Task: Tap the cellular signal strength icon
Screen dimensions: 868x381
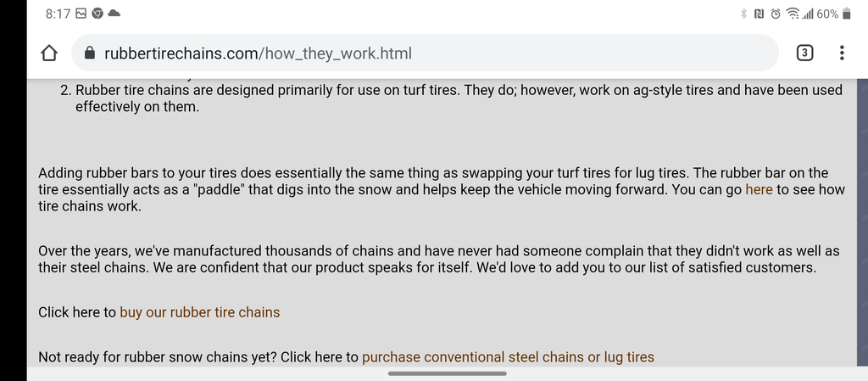Action: (x=808, y=14)
